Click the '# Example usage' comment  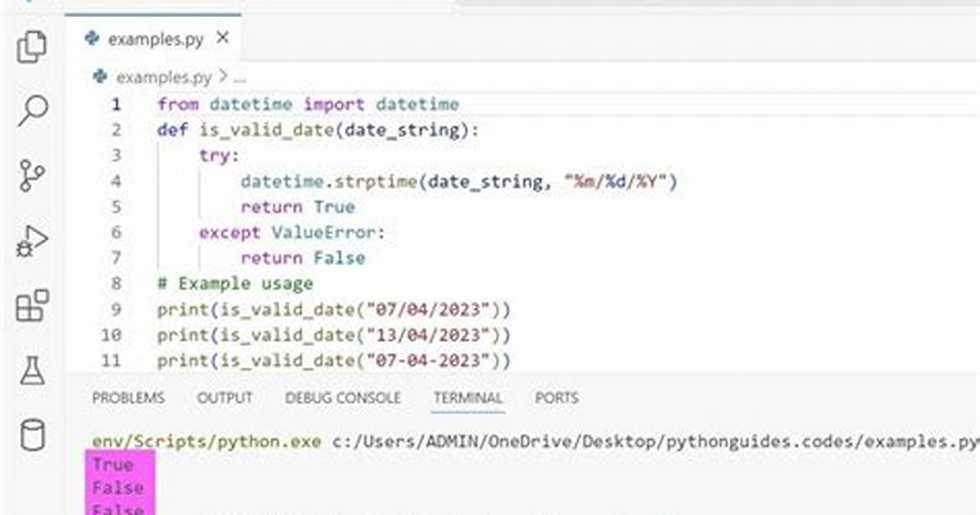coord(235,284)
